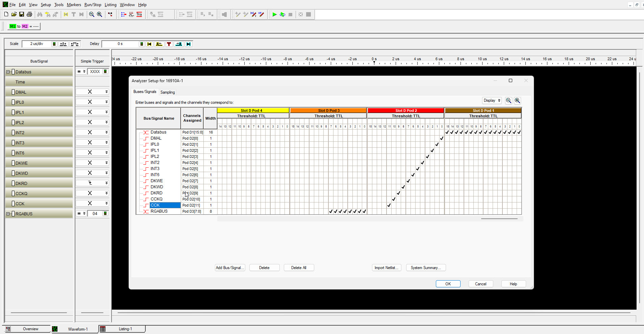This screenshot has width=644, height=334.
Task: Go to trigger using toolbar T icon
Action: (x=74, y=14)
